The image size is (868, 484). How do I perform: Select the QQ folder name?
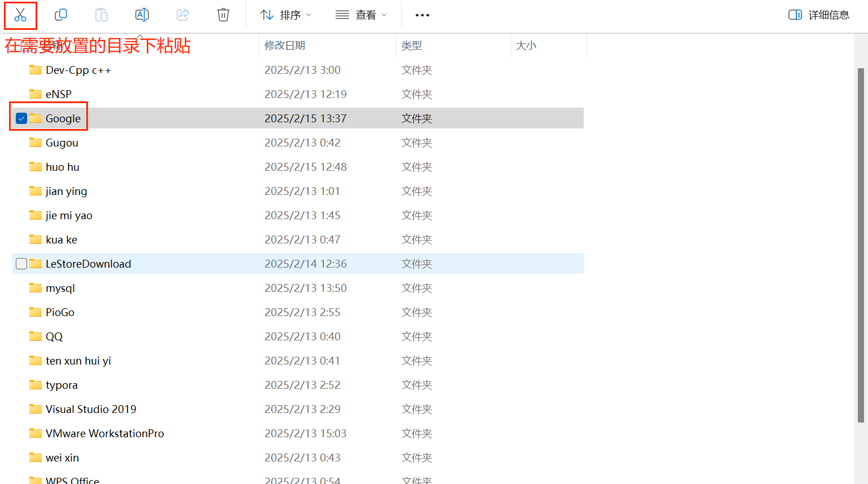(x=54, y=336)
